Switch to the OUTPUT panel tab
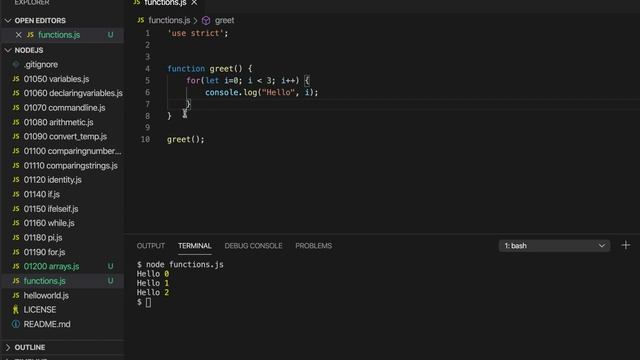 pos(151,246)
